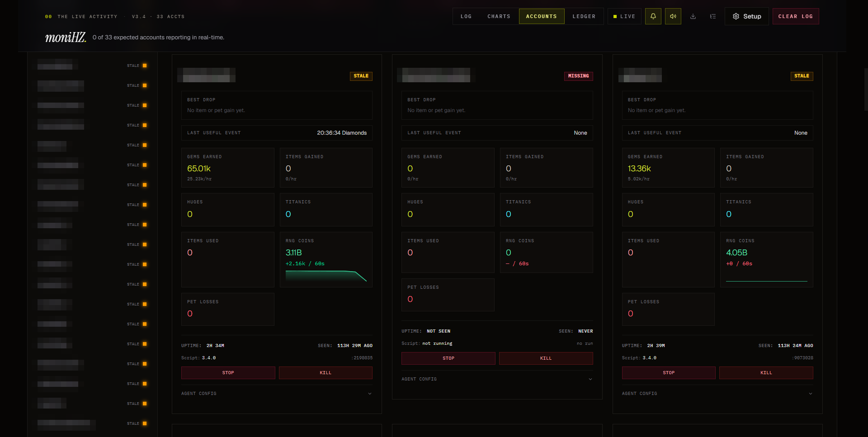Toggle the LIVE mode indicator

624,16
